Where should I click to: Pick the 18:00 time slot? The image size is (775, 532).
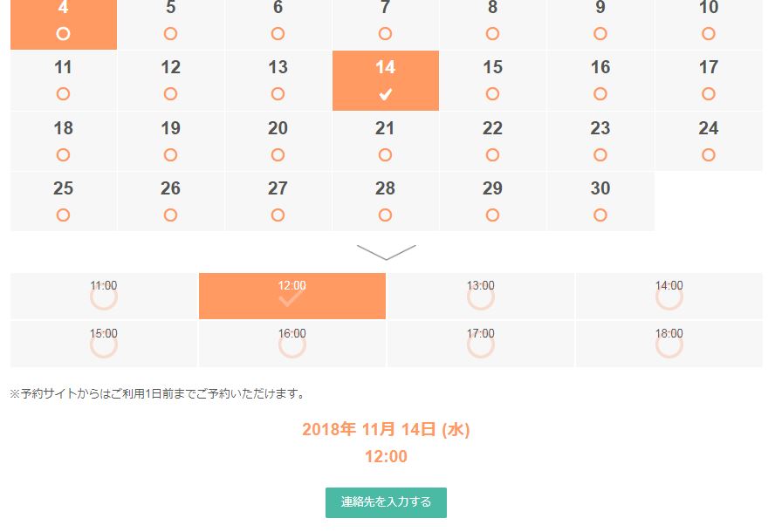[669, 344]
